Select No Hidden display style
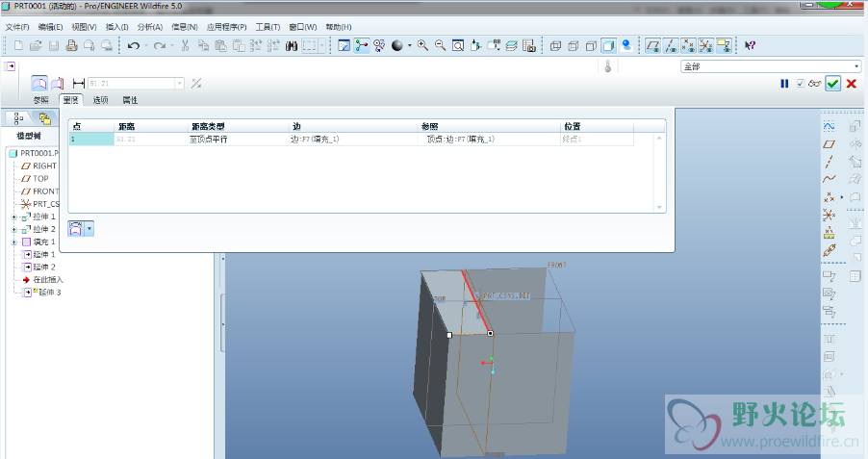 pos(591,46)
